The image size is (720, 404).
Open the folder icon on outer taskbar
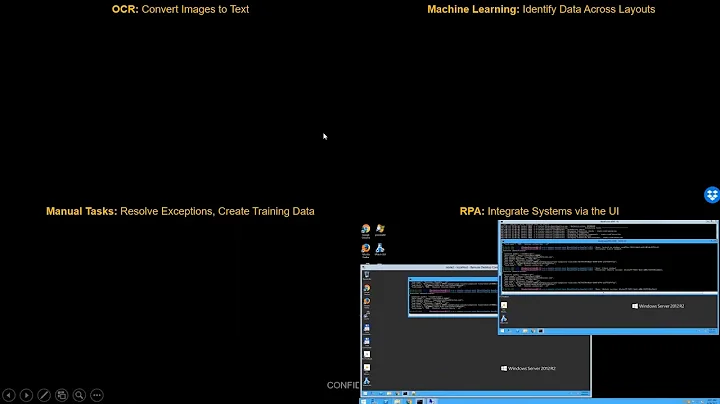pyautogui.click(x=397, y=401)
